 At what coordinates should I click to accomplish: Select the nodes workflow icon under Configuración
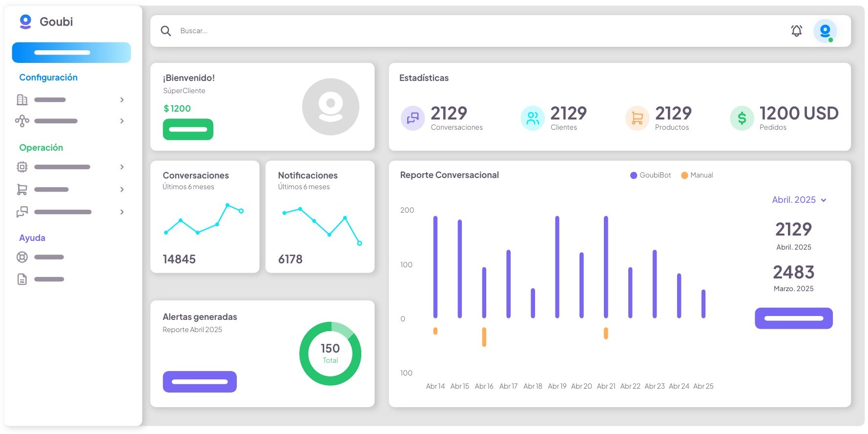click(22, 121)
